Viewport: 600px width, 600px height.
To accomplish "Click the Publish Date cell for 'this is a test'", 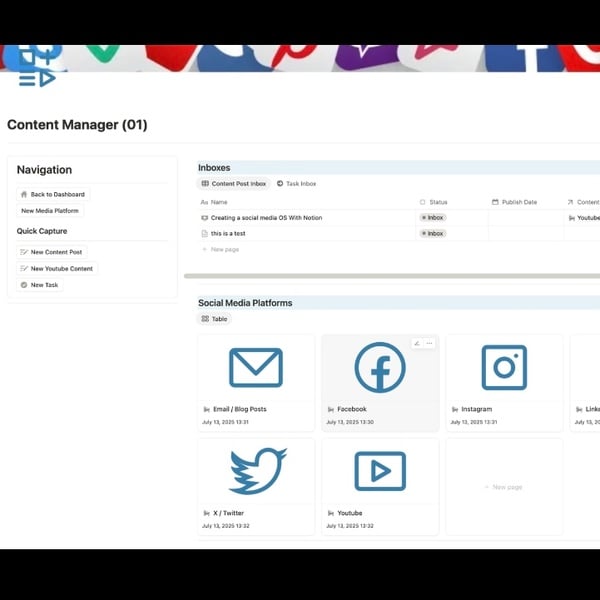I will click(x=526, y=233).
